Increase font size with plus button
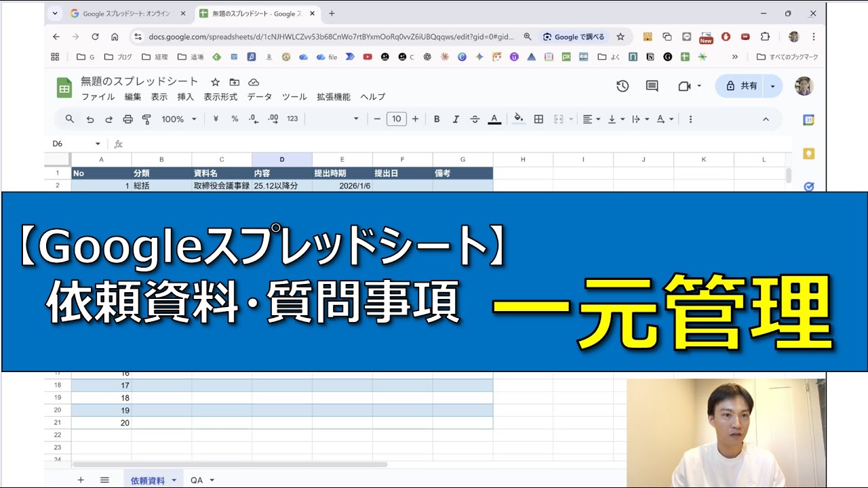The width and height of the screenshot is (868, 488). pyautogui.click(x=415, y=119)
